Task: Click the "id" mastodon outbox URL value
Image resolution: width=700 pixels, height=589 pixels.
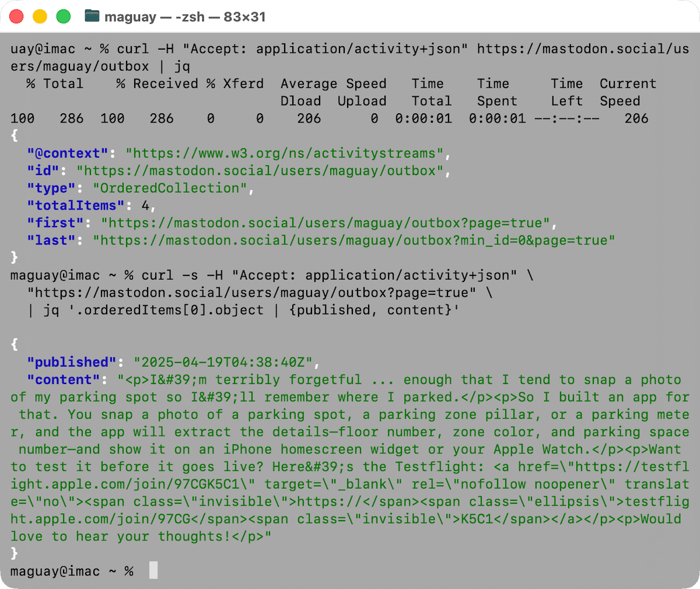Action: [x=260, y=171]
